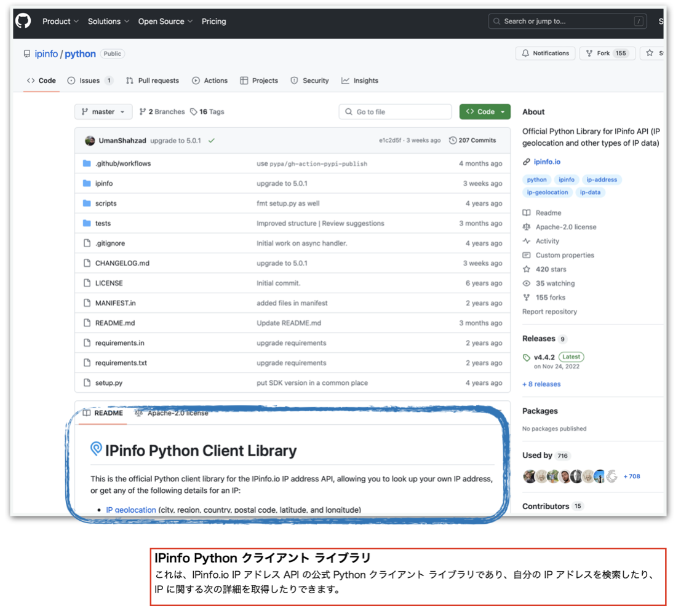Click the .github/workflows folder icon
The width and height of the screenshot is (689, 616).
coord(87,164)
